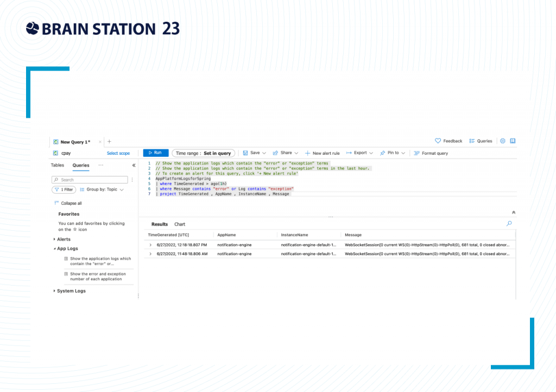The height and width of the screenshot is (392, 556).
Task: Close the New Query 1 tab
Action: 100,142
